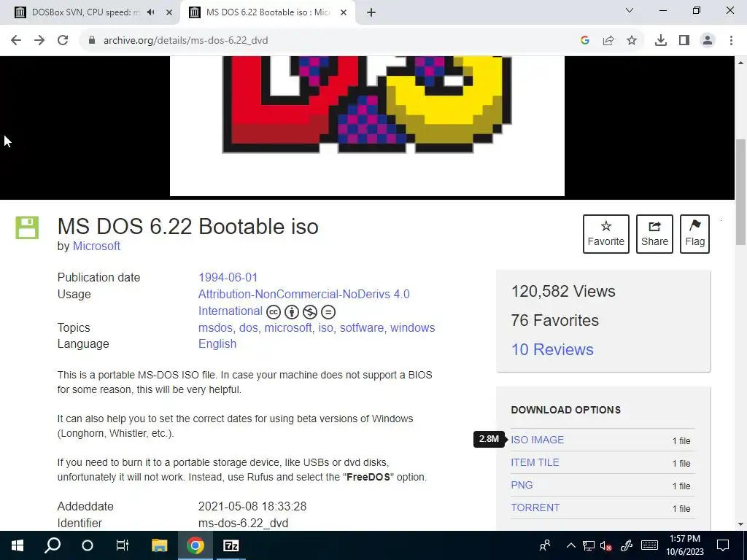Open the English language link
This screenshot has height=560, width=747.
point(217,344)
